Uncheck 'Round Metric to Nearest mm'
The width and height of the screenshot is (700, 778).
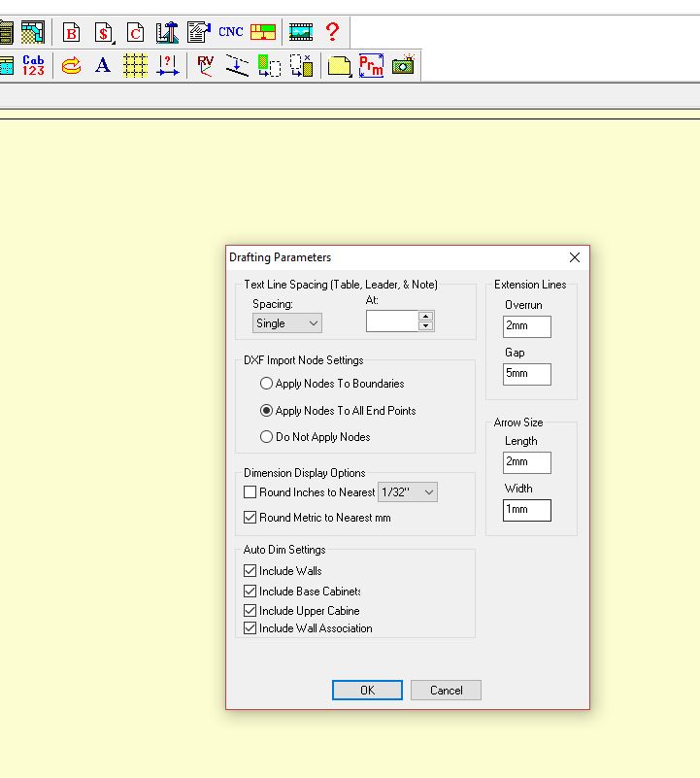(250, 518)
